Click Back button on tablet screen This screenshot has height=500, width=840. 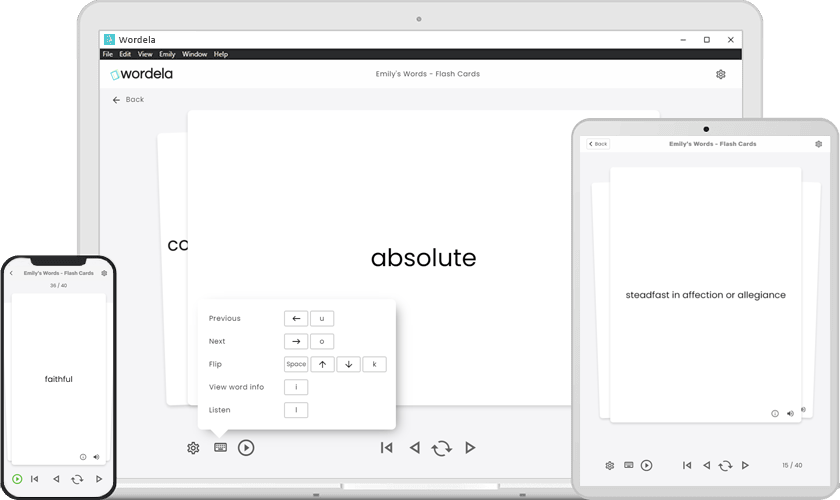coord(598,144)
